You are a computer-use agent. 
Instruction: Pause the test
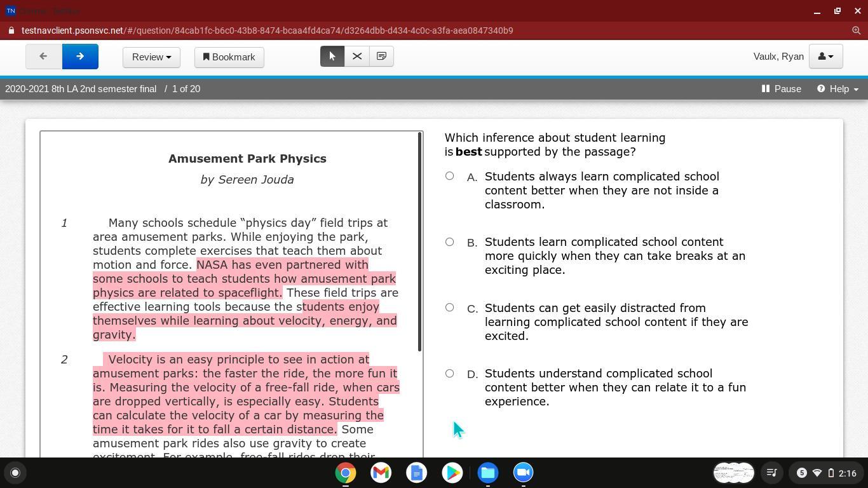click(x=781, y=89)
